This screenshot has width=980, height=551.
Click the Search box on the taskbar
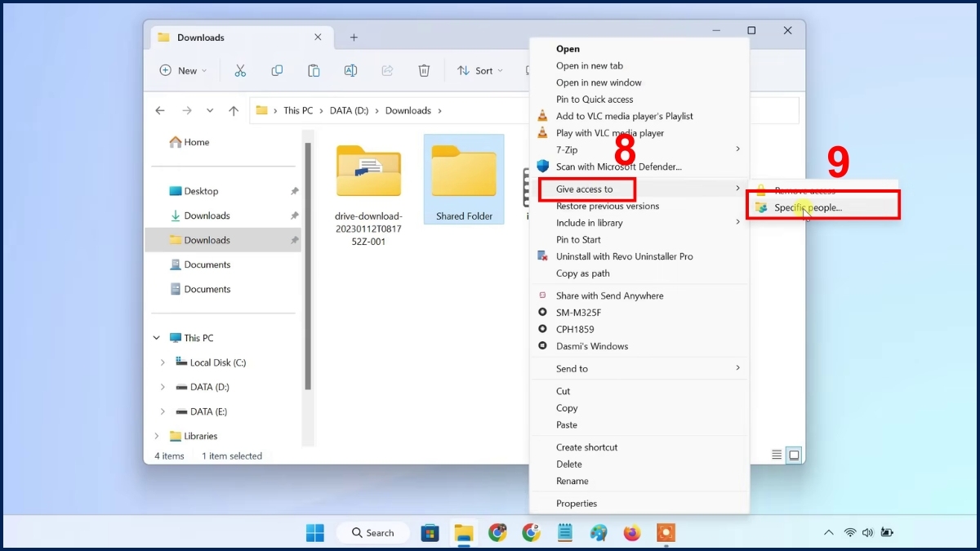point(373,533)
